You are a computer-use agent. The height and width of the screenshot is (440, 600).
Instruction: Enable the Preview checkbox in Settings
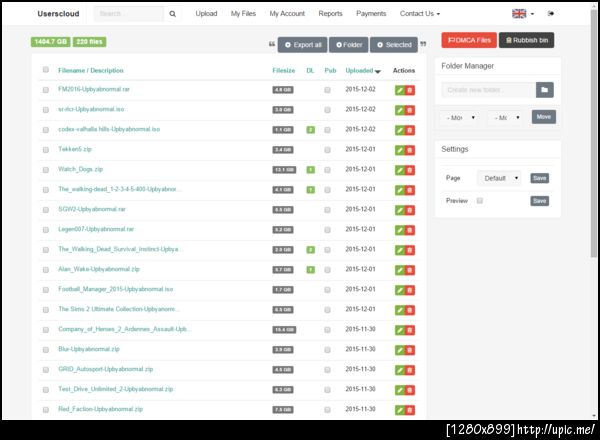(480, 200)
